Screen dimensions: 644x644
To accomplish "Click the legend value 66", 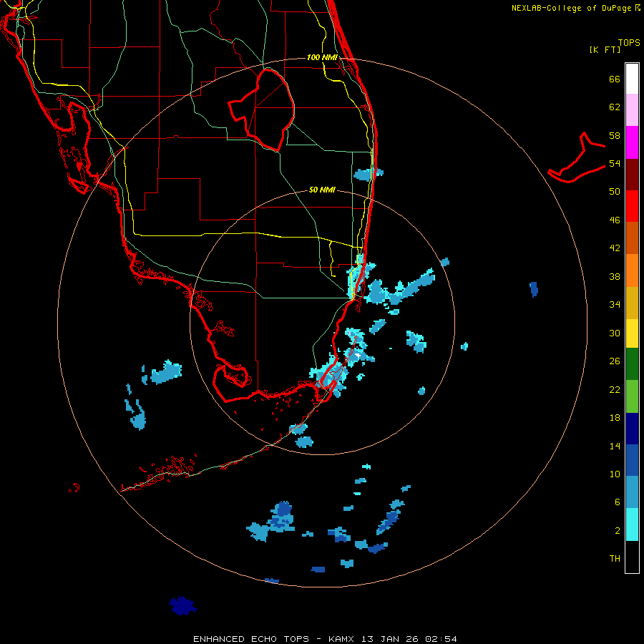I will click(615, 79).
